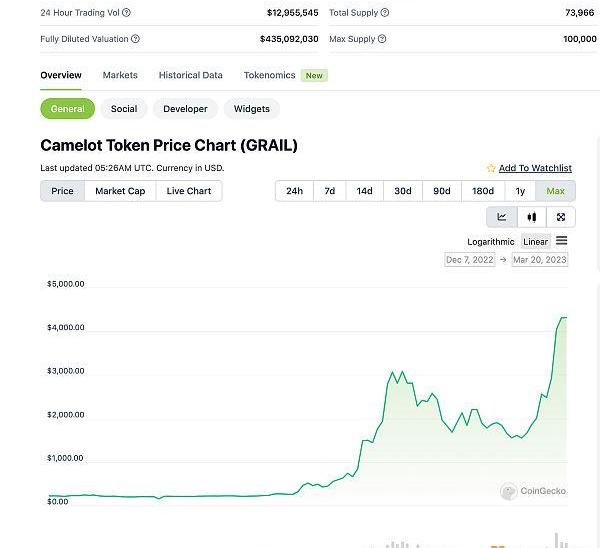Click info icon beside Total Supply

[x=385, y=13]
